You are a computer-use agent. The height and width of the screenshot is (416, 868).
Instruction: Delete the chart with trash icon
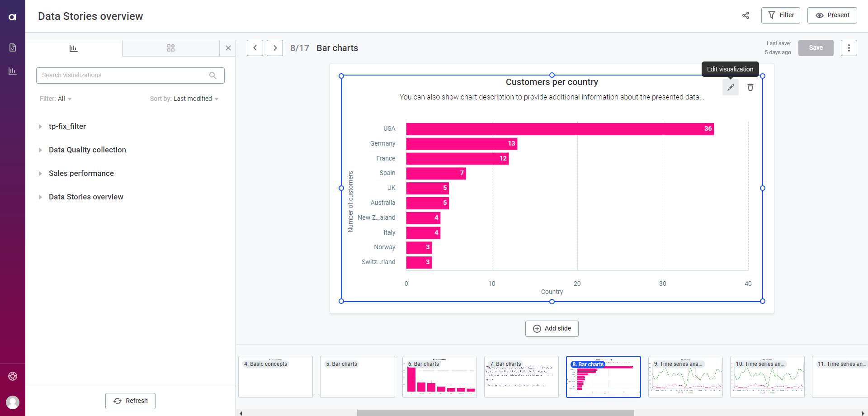point(750,87)
